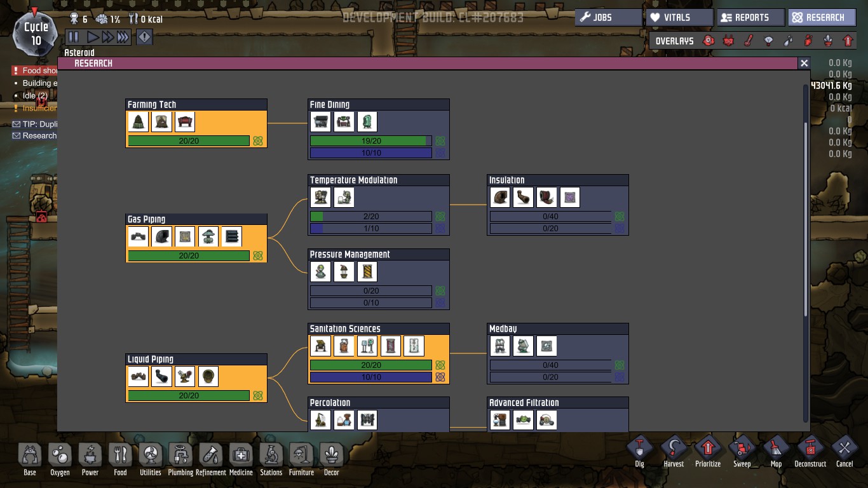Enable the priority red arrow overlay
868x488 pixels.
click(x=848, y=41)
